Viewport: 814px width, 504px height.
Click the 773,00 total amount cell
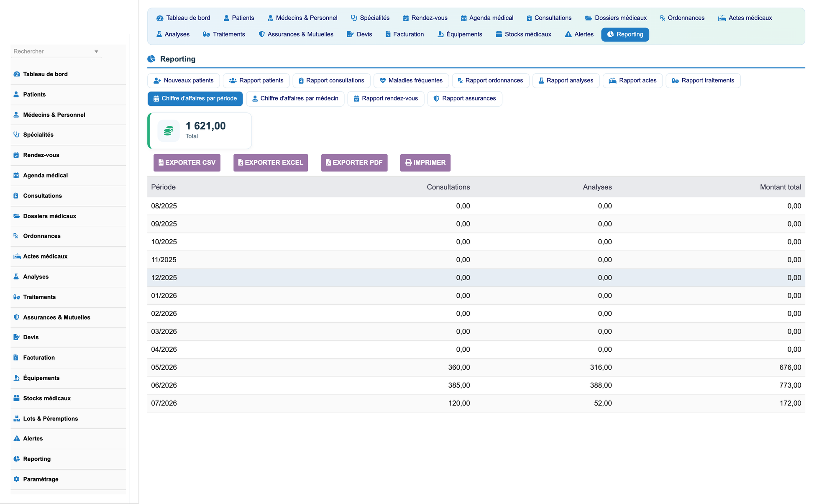coord(790,385)
